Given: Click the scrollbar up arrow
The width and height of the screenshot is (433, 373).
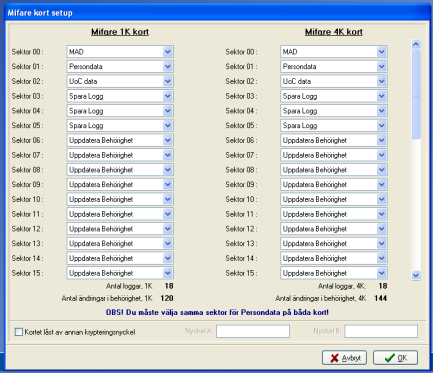Looking at the screenshot, I should pyautogui.click(x=416, y=44).
